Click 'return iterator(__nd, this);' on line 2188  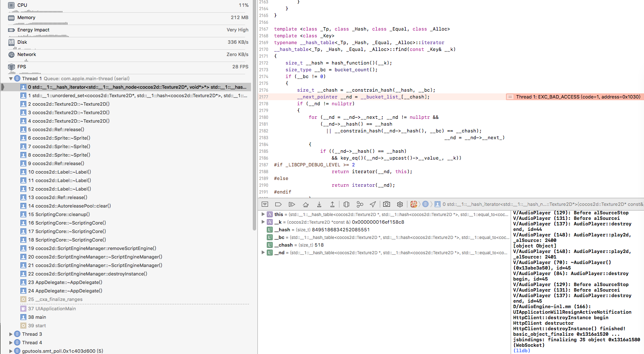tap(372, 171)
